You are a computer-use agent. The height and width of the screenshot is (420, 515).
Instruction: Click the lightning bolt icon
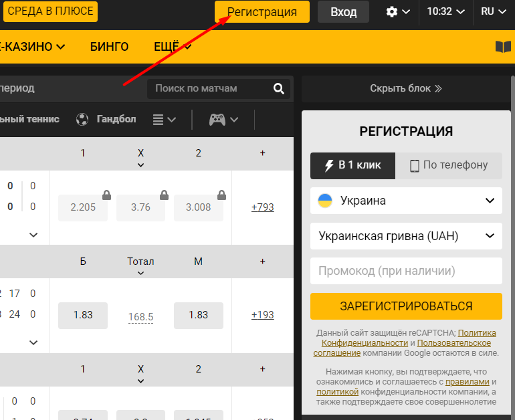tap(329, 165)
